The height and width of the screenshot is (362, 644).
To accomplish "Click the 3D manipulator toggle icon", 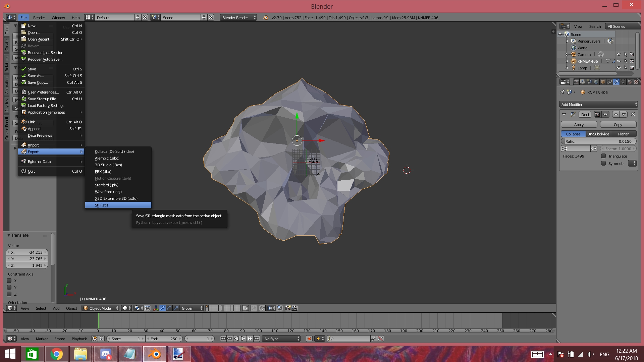I will [156, 308].
